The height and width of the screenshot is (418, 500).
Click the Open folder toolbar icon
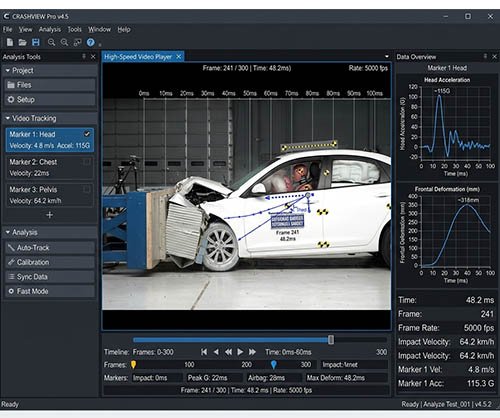click(x=22, y=42)
